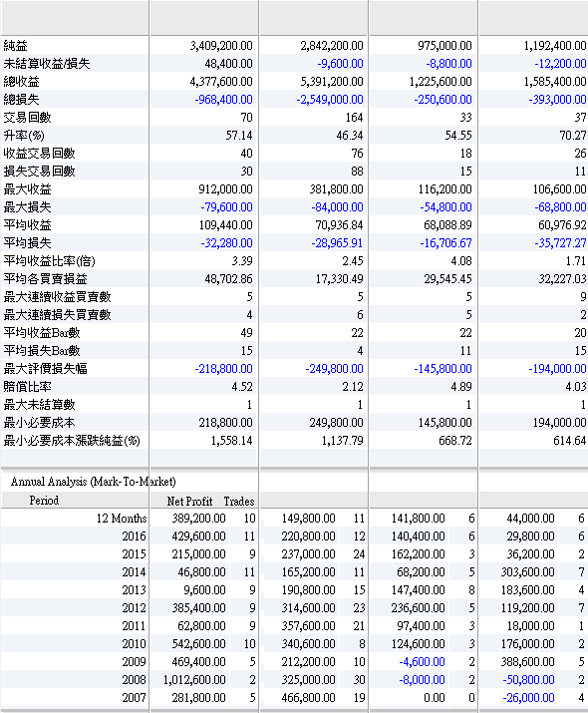Click net profit value 2,842,200.00
The height and width of the screenshot is (713, 588).
click(331, 46)
